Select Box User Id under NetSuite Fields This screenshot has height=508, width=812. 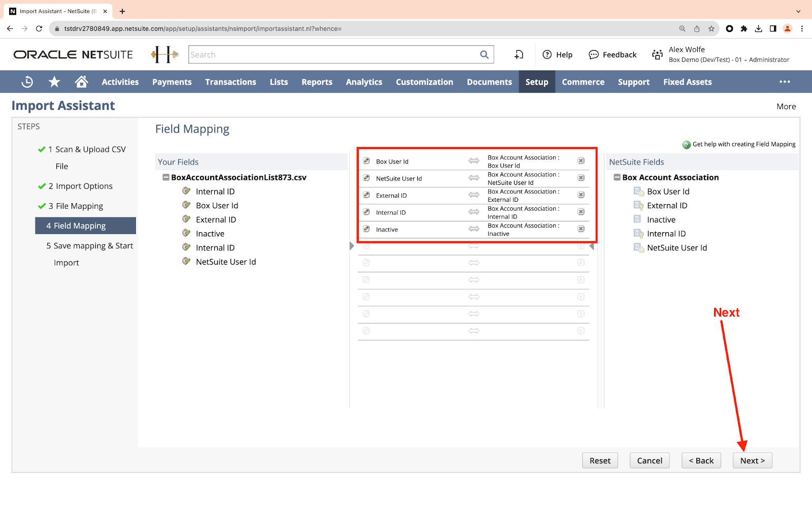(x=668, y=192)
